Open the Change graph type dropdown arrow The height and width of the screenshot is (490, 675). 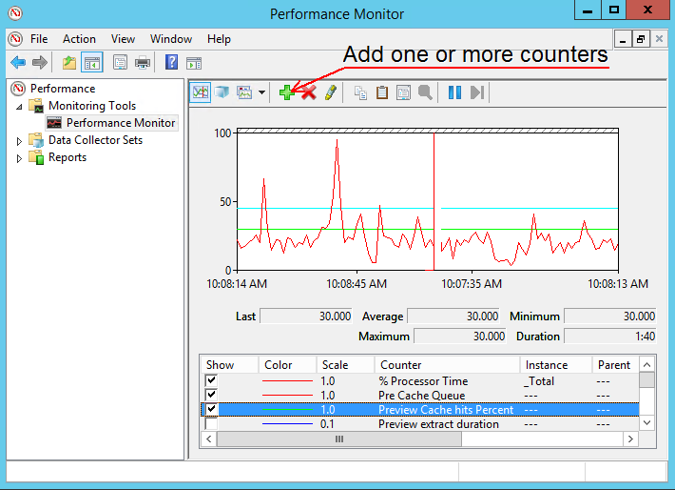click(262, 92)
